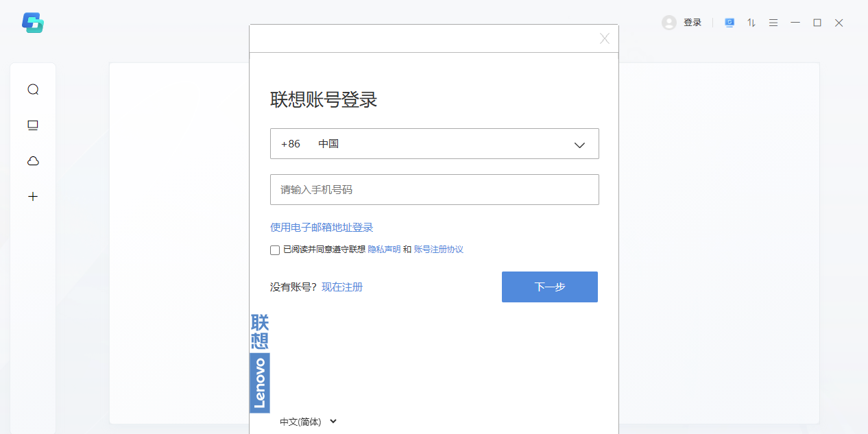Expand the +86 中国 country code dropdown
868x434 pixels.
tap(435, 144)
